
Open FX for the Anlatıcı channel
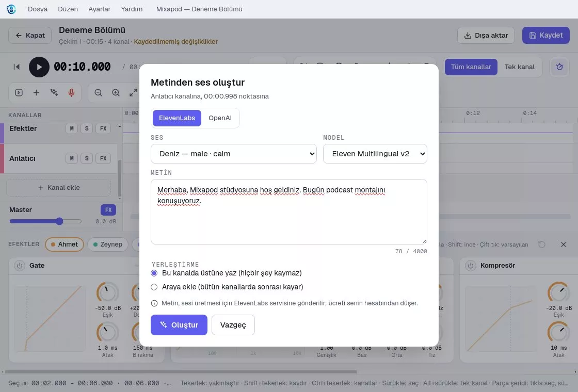[x=103, y=158]
